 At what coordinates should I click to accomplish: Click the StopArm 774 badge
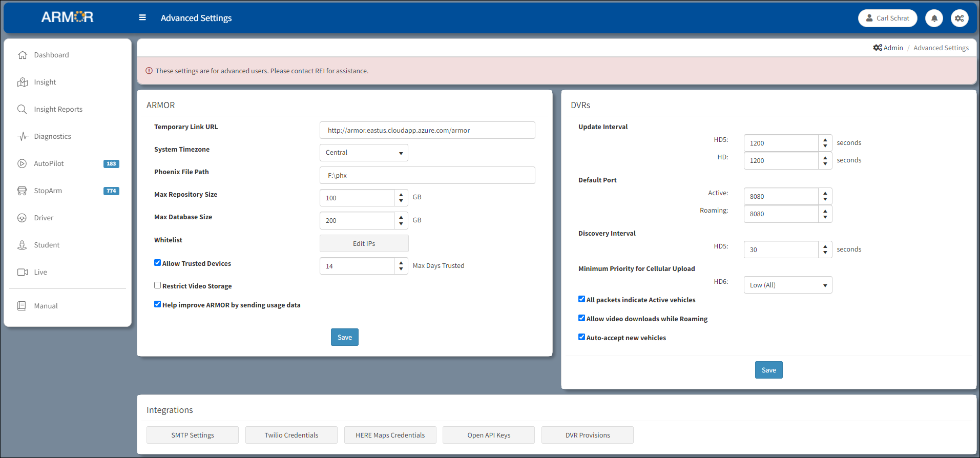point(111,191)
